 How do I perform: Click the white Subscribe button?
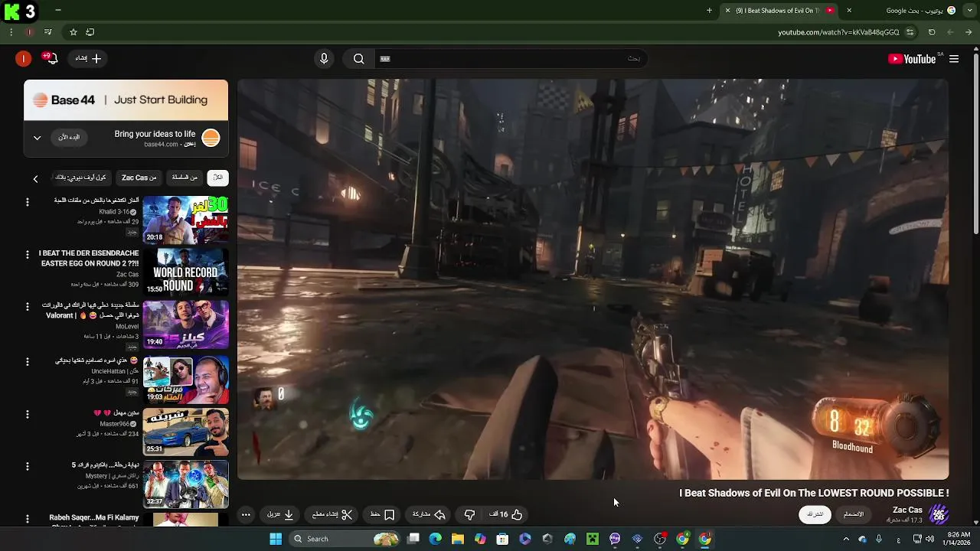(815, 514)
